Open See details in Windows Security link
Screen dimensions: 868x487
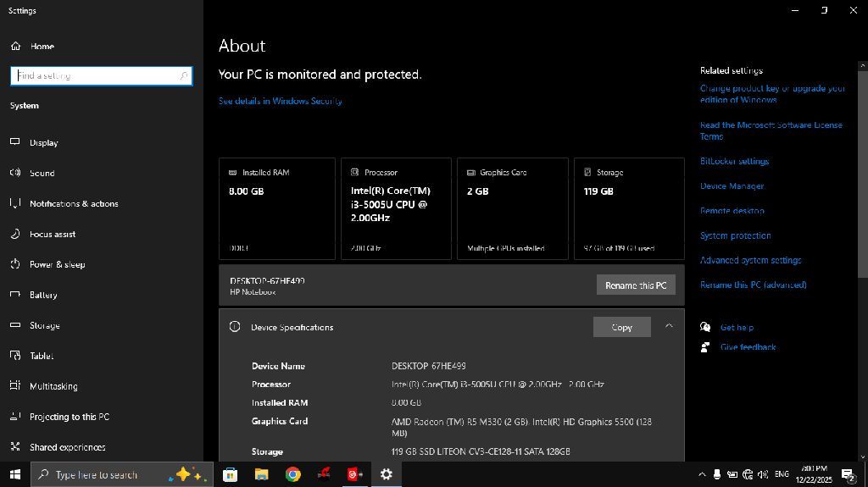[x=281, y=101]
